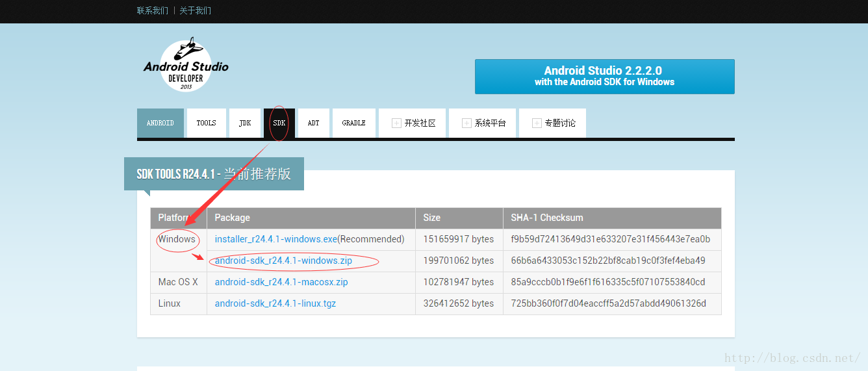Screen dimensions: 868x371
Task: Click the Mac OS X platform cell
Action: [179, 282]
